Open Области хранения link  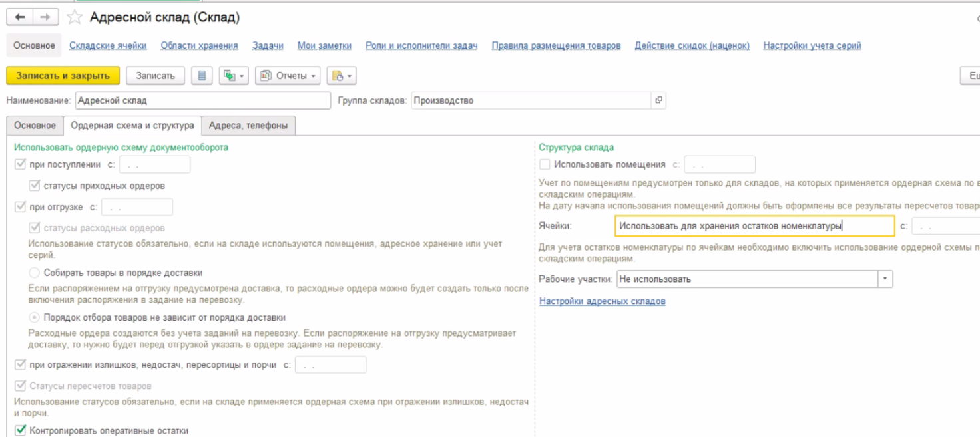(199, 45)
